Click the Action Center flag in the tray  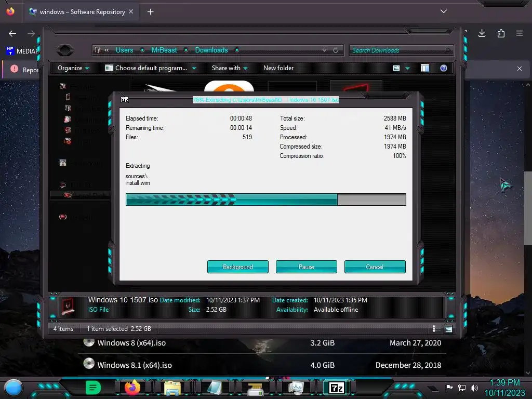[x=449, y=388]
